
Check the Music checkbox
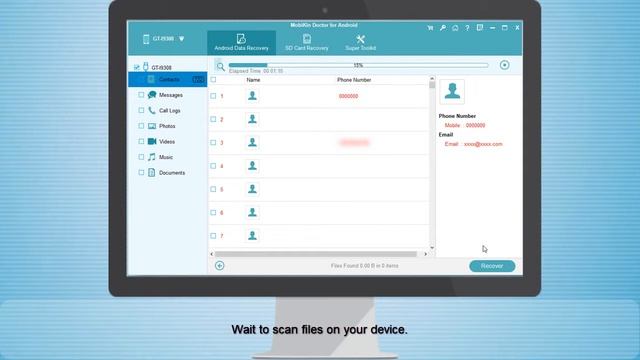[141, 157]
